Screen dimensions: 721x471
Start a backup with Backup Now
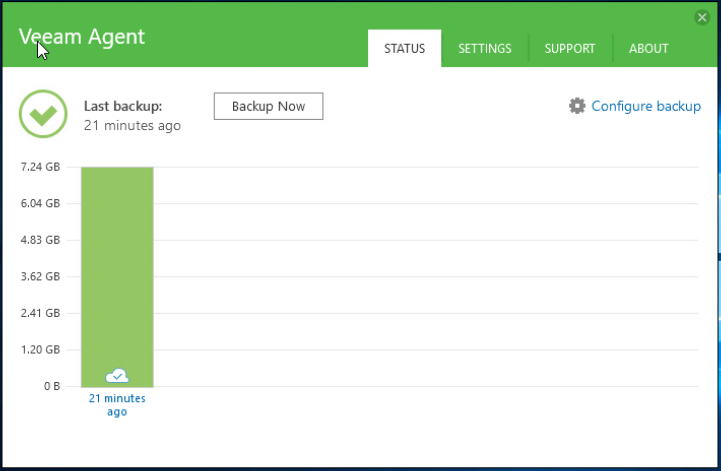click(269, 106)
